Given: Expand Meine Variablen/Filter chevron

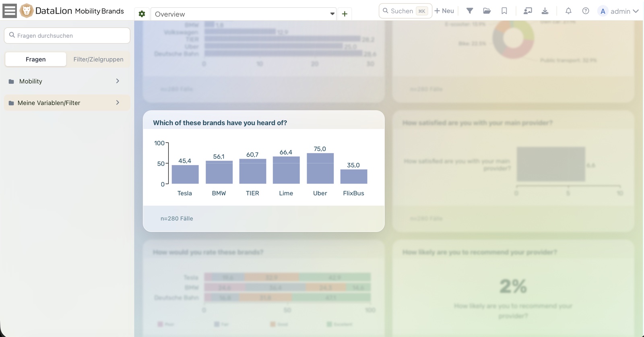Looking at the screenshot, I should tap(118, 103).
